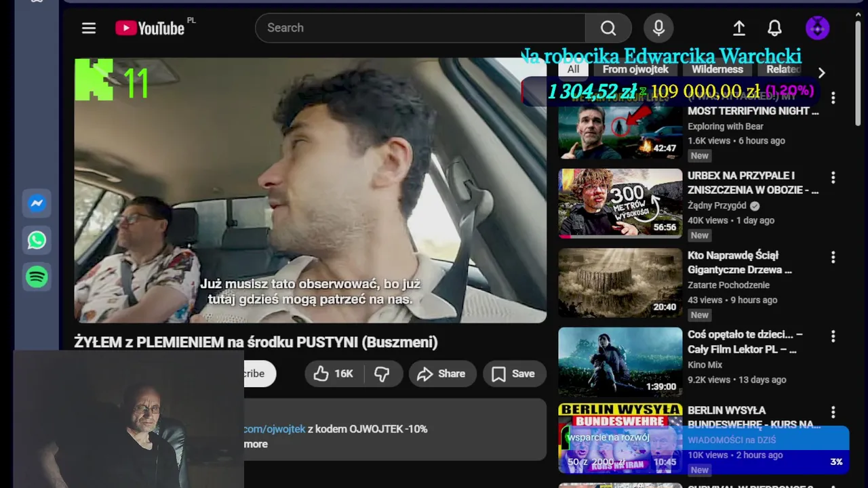This screenshot has height=488, width=868.
Task: Start voice search with microphone icon
Action: (658, 28)
